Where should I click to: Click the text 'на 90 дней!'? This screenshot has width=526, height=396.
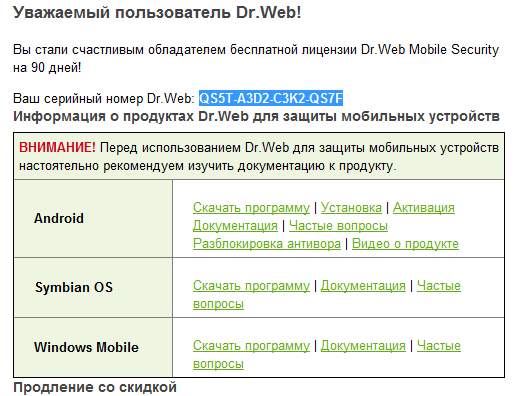[x=47, y=68]
